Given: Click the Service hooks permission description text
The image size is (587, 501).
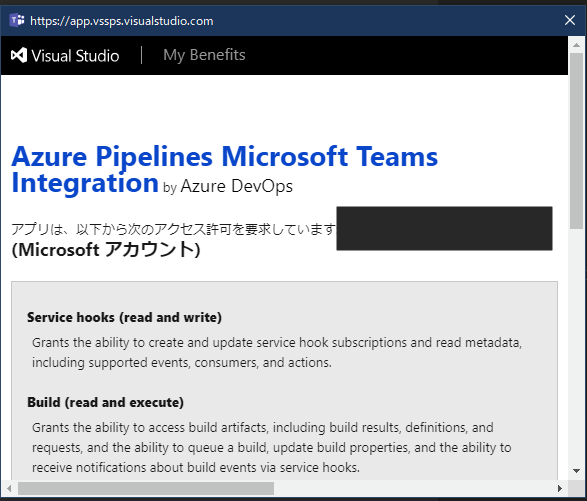Looking at the screenshot, I should tap(277, 352).
